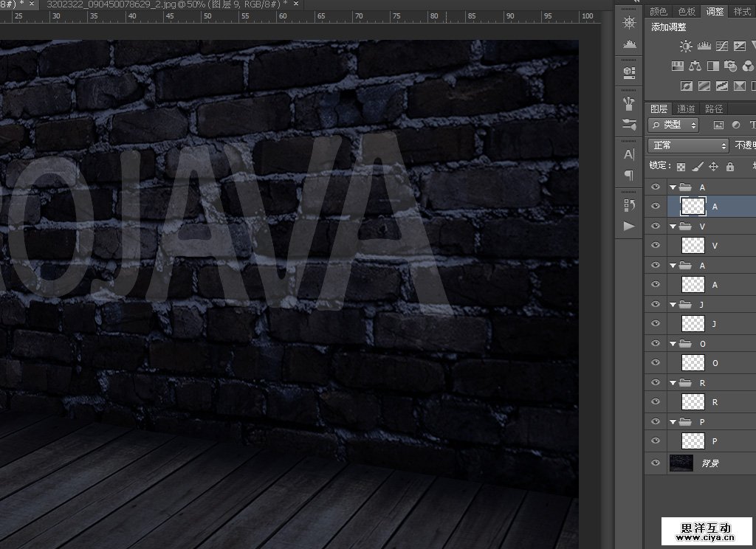Add a Brightness/Contrast adjustment
Image resolution: width=756 pixels, height=549 pixels.
point(686,46)
